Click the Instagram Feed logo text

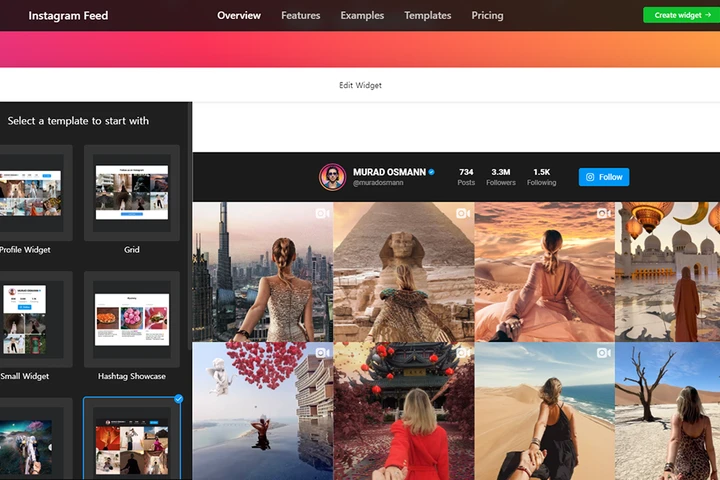[x=68, y=15]
